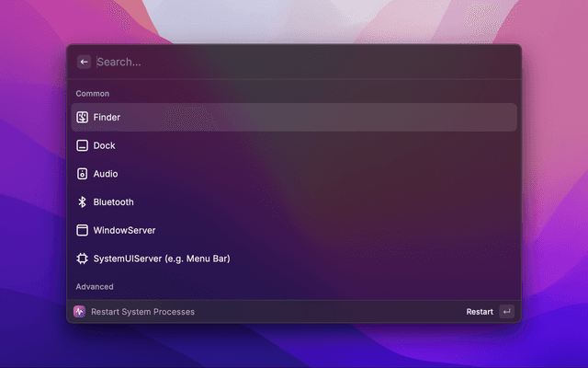
Task: Click the Restart System Processes title text
Action: (x=142, y=312)
